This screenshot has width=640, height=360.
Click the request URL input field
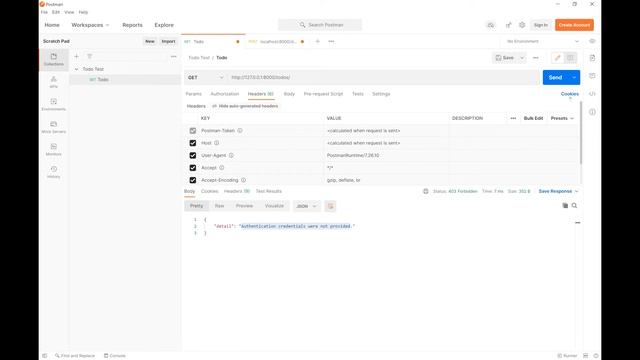(x=384, y=78)
